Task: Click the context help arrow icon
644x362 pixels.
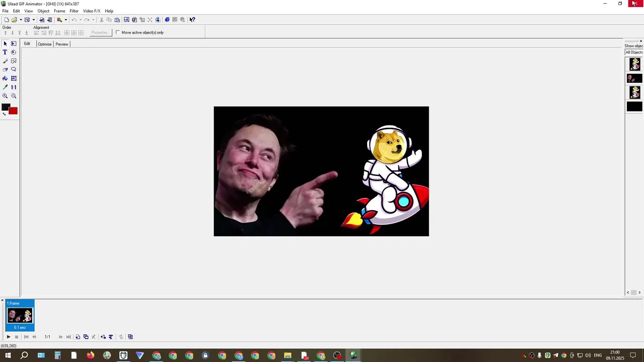Action: click(x=192, y=20)
